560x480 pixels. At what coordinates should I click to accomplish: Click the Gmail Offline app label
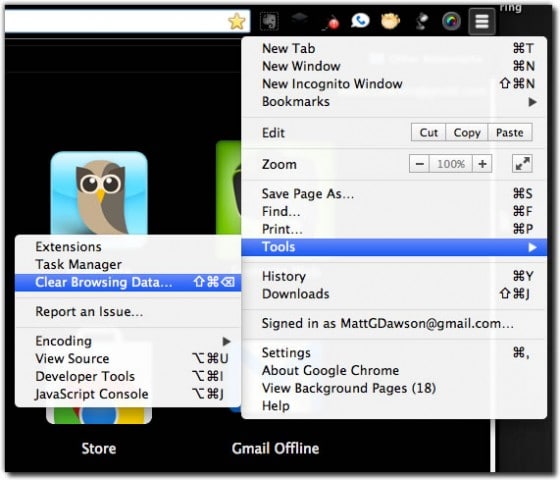tap(275, 449)
